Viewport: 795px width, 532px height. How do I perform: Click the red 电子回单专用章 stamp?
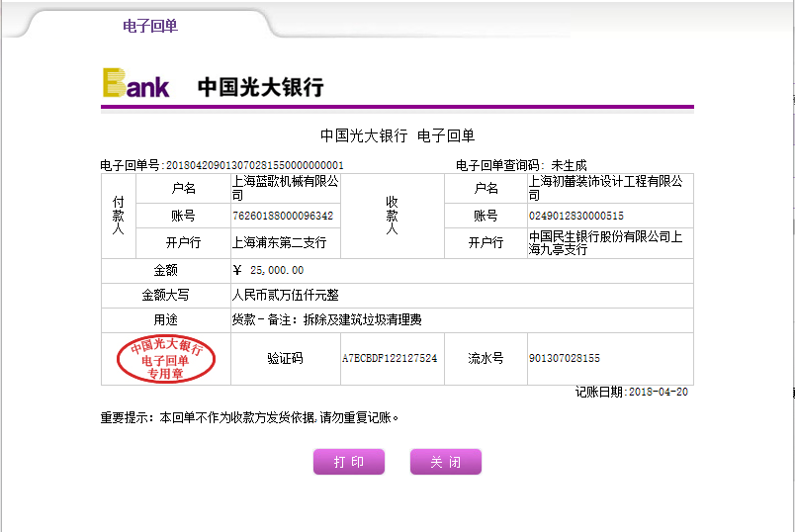coord(166,360)
